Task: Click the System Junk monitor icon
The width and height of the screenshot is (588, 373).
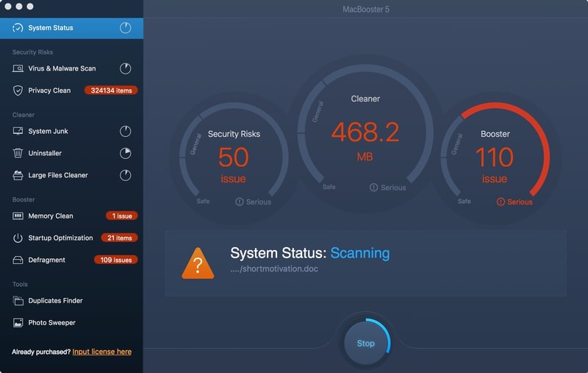Action: coord(18,131)
